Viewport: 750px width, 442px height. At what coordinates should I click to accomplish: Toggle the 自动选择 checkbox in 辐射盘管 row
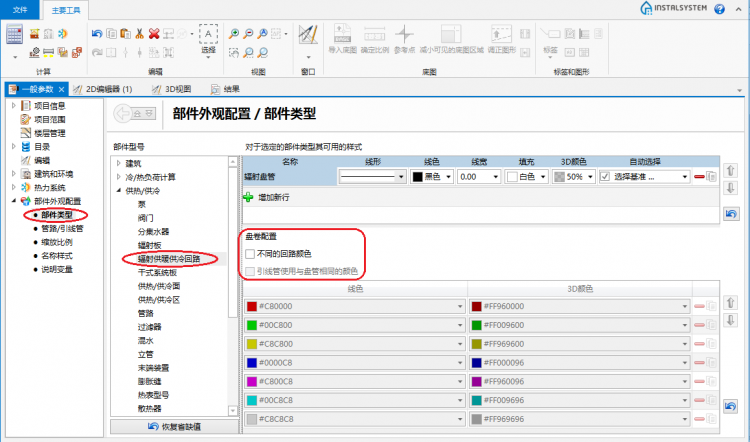pyautogui.click(x=605, y=176)
